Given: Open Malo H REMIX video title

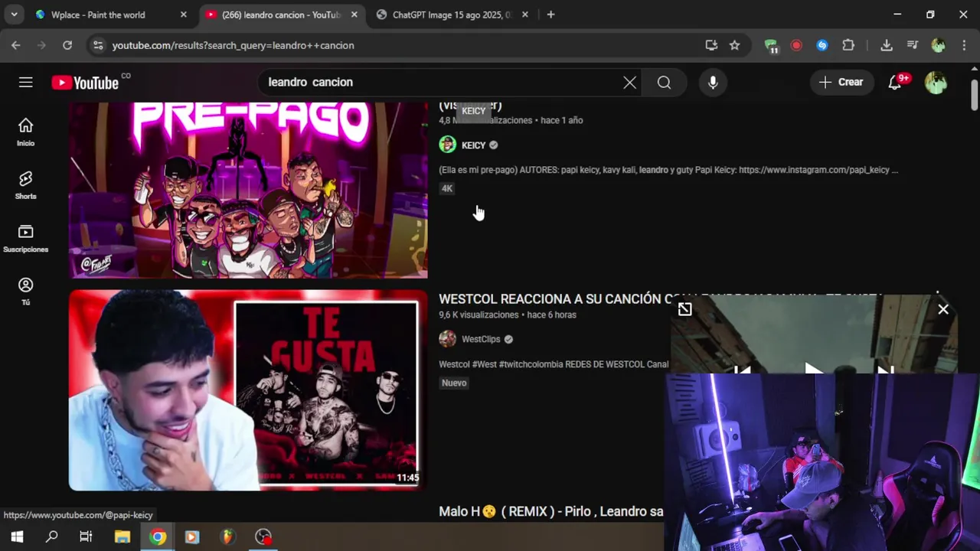Looking at the screenshot, I should pos(551,511).
